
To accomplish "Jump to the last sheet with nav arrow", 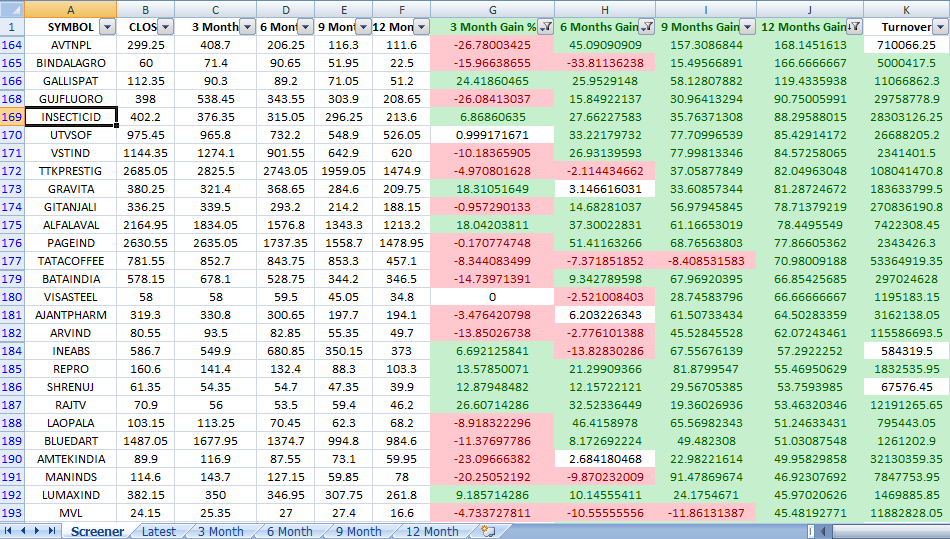I will (52, 531).
